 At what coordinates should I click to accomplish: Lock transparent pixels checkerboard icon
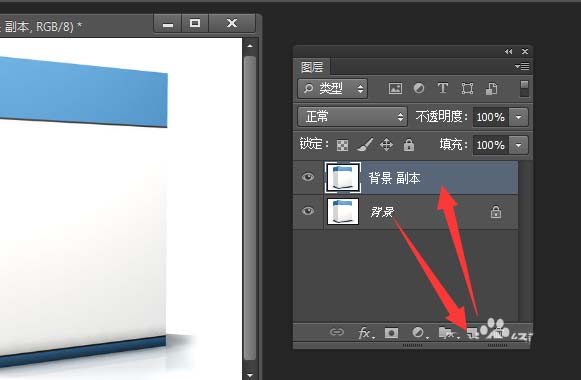[x=342, y=145]
